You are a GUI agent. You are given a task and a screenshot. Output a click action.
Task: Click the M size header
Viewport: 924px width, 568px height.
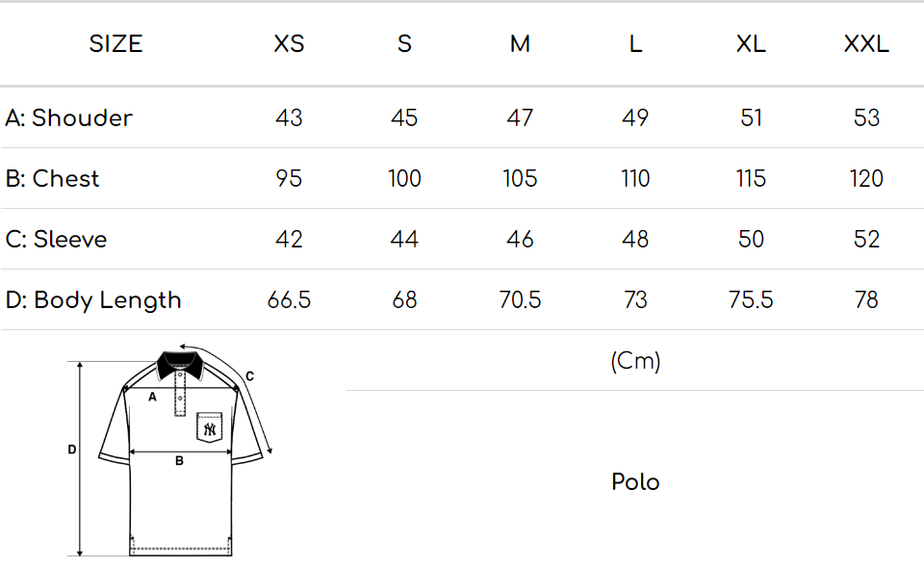pyautogui.click(x=520, y=44)
